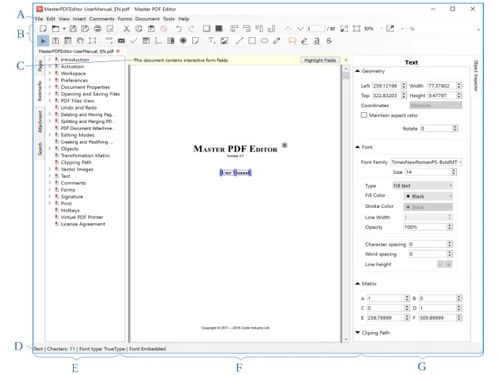Click the Paste clipboard icon
Screen dimensions: 500x375
151,29
